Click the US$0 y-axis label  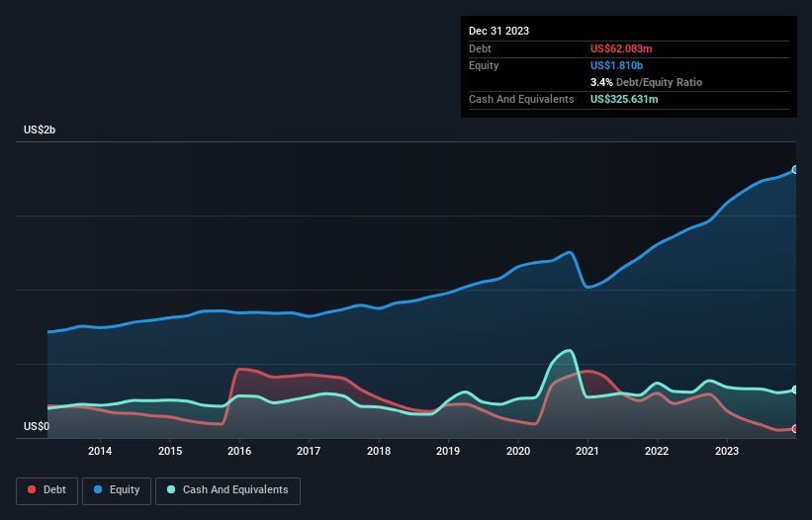tap(37, 426)
